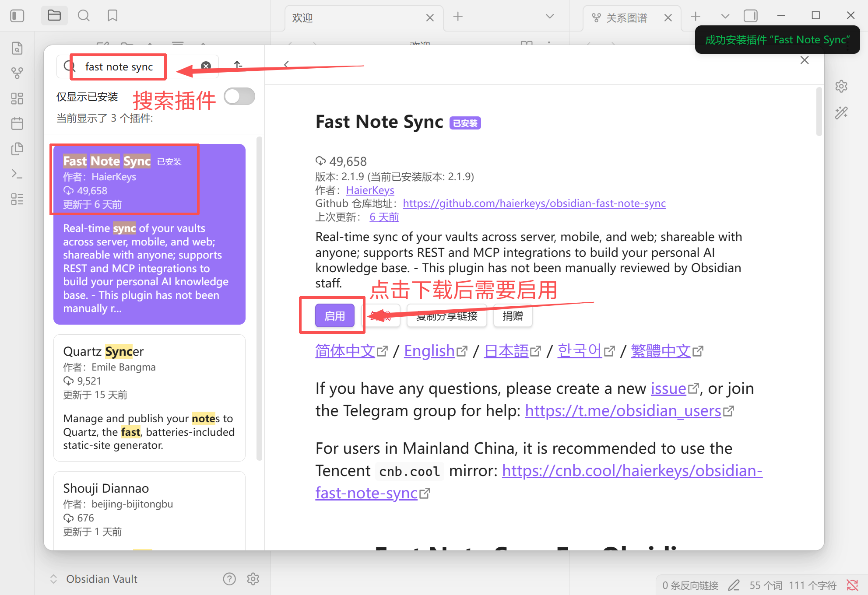
Task: Open the GitHub repository URL link
Action: pos(534,203)
